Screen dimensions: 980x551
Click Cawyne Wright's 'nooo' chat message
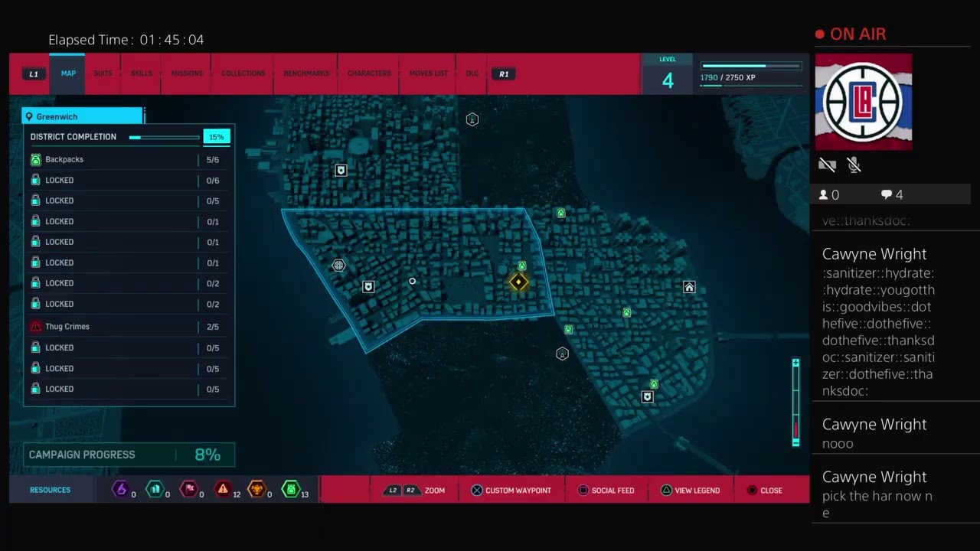(x=838, y=444)
